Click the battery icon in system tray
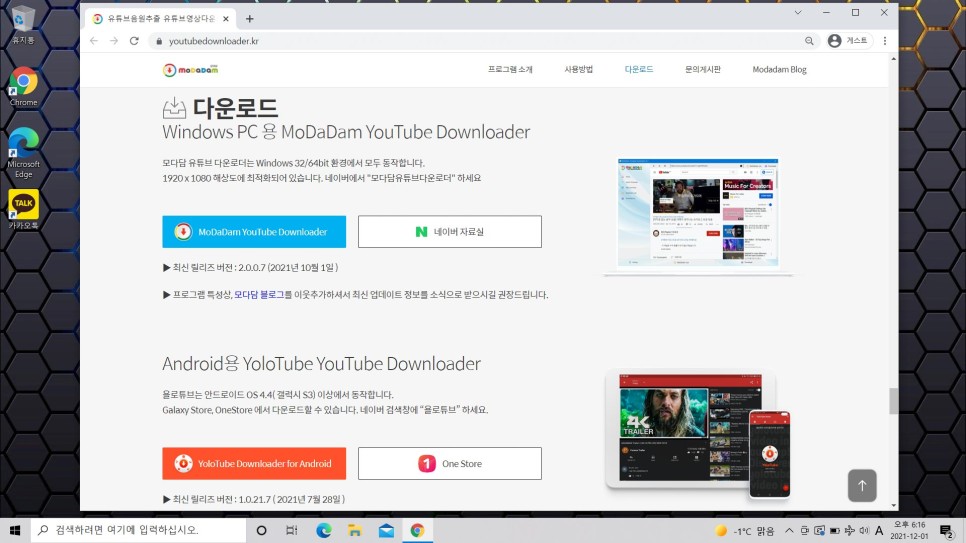The image size is (966, 543). (x=835, y=531)
